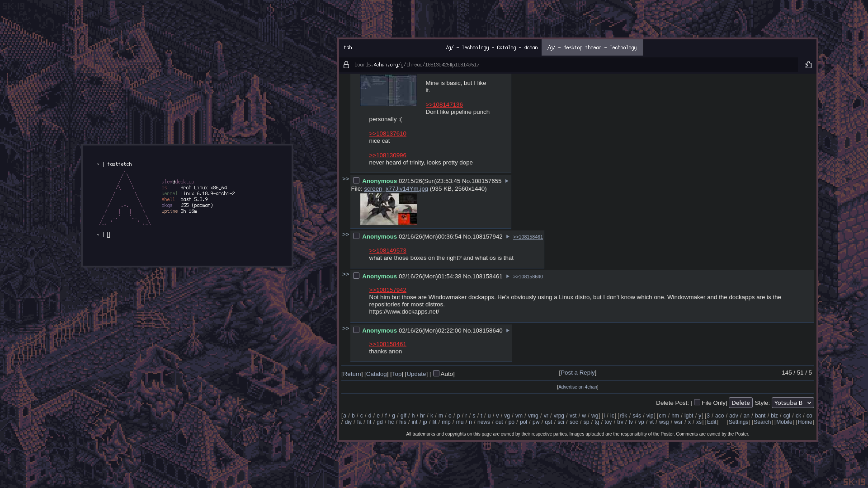Switch to the /g/ Catalog tab
This screenshot has height=488, width=868.
coord(491,47)
